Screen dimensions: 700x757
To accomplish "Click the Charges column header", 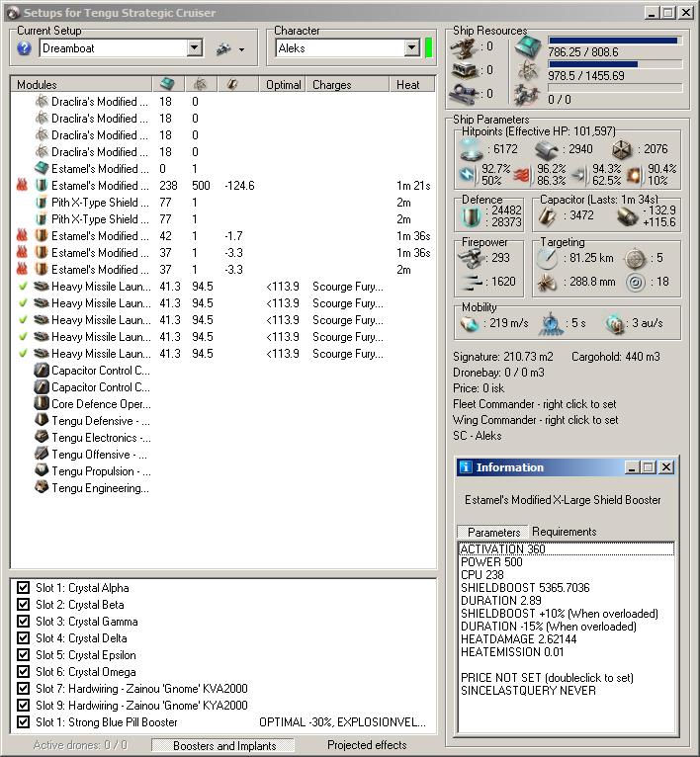I will click(x=348, y=84).
